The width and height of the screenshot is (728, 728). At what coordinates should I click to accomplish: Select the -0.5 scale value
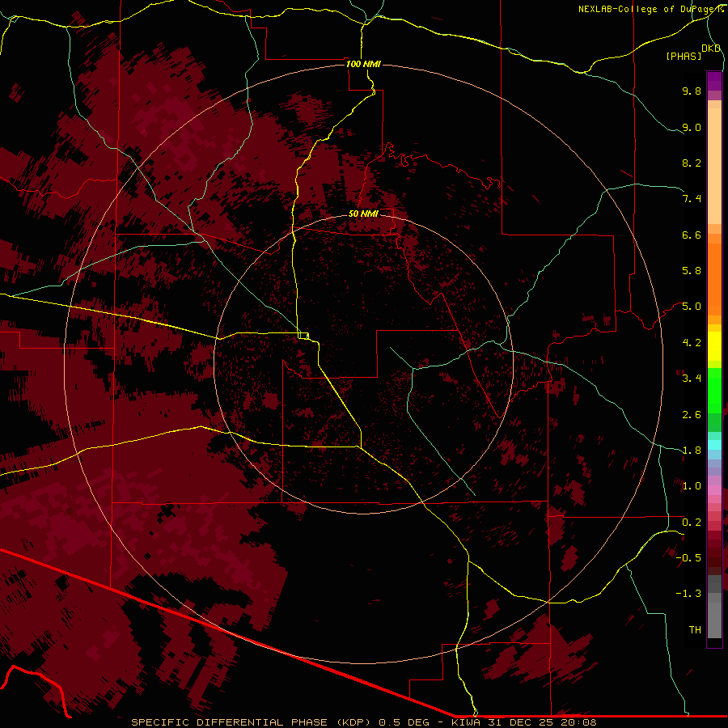(x=688, y=557)
